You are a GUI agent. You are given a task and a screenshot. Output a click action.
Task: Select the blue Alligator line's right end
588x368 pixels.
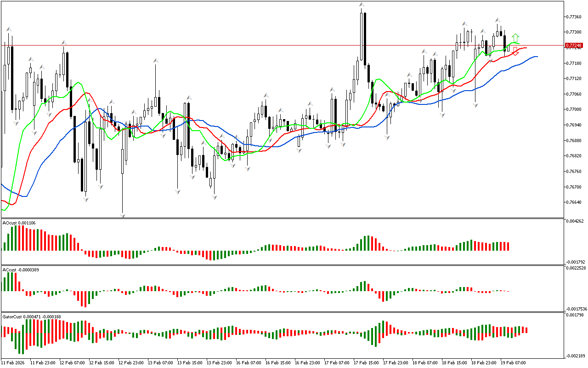(537, 57)
